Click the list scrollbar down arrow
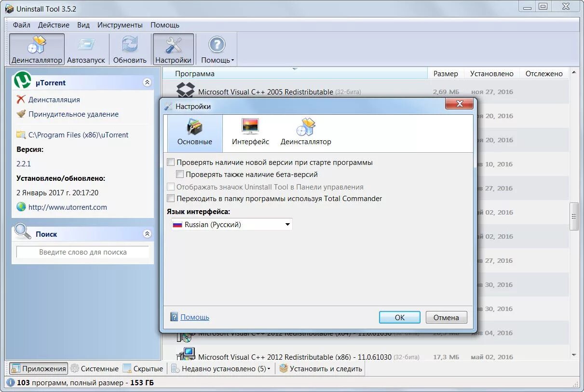The width and height of the screenshot is (584, 392). 574,355
